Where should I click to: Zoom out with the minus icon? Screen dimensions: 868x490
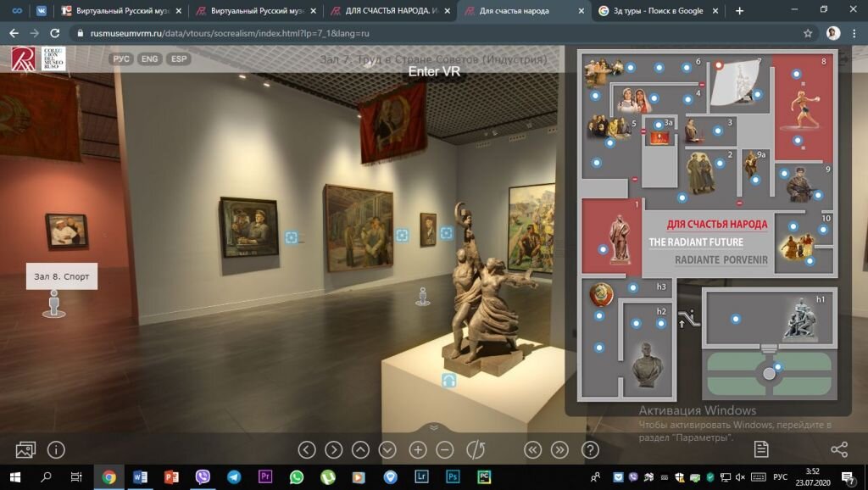[444, 449]
